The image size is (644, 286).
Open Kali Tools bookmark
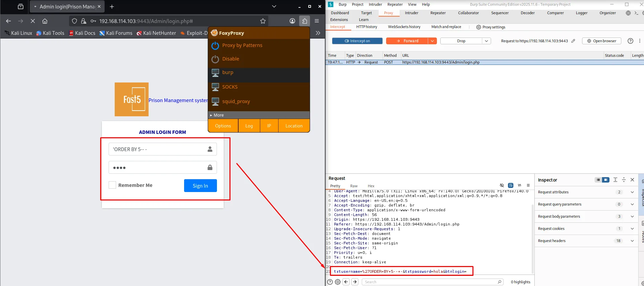pyautogui.click(x=50, y=33)
